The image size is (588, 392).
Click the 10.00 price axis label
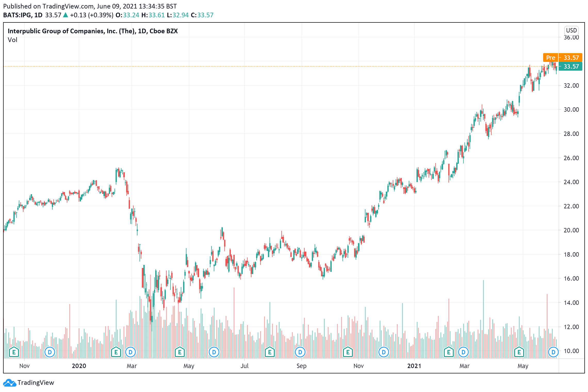(x=571, y=351)
